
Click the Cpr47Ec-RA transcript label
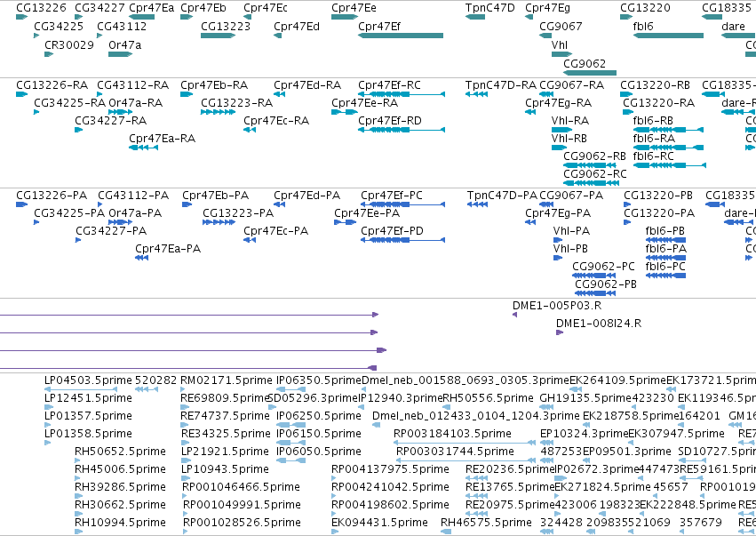(276, 121)
